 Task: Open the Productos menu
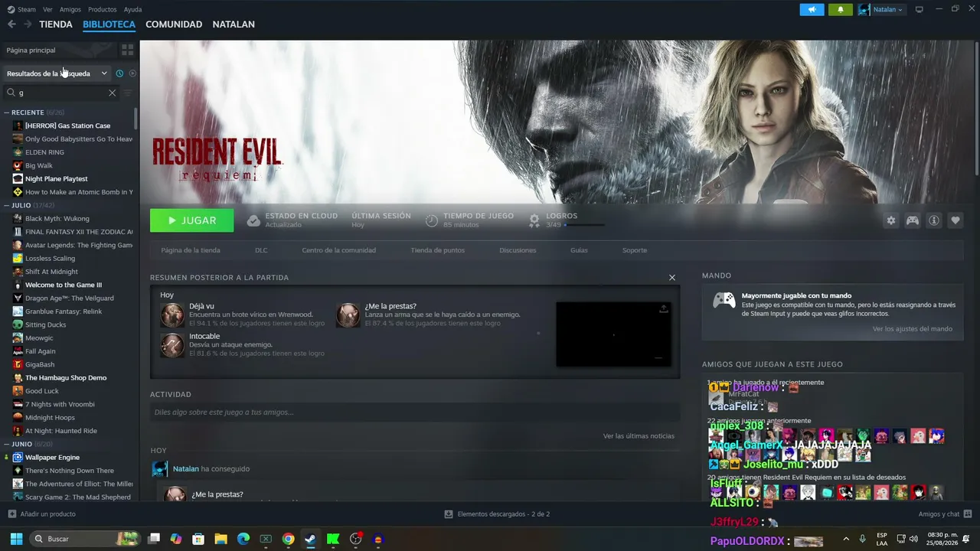103,9
